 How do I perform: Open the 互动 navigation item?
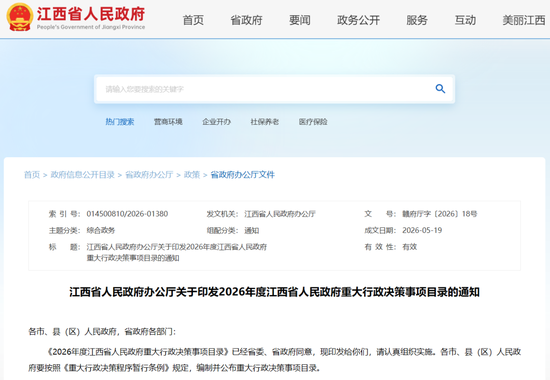click(x=465, y=20)
